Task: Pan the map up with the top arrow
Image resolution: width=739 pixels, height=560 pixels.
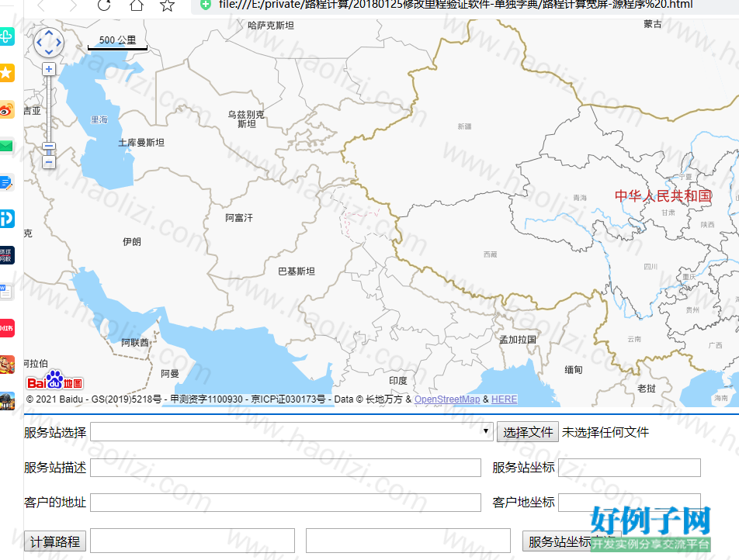Action: point(49,33)
